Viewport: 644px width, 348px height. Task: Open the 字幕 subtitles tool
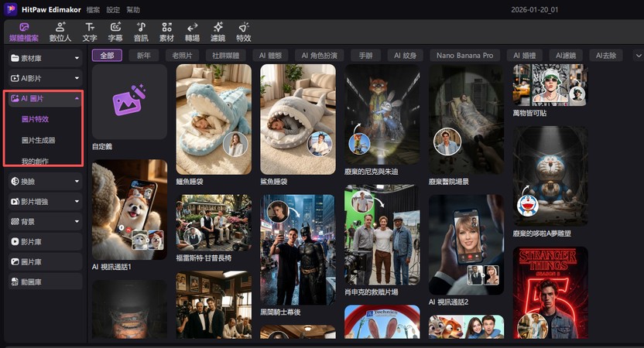pyautogui.click(x=115, y=32)
